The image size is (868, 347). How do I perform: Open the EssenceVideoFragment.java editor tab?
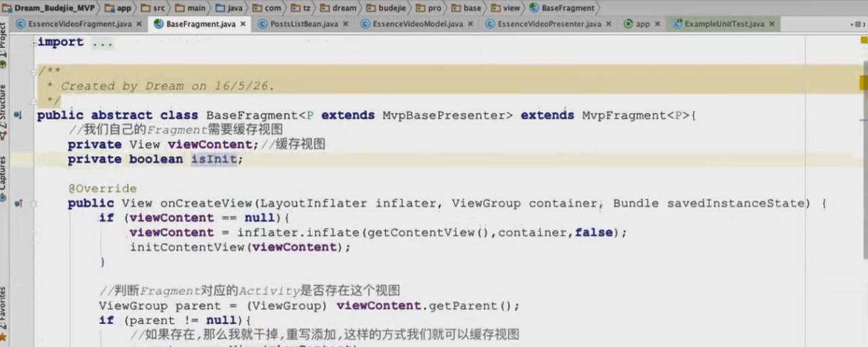[x=80, y=24]
